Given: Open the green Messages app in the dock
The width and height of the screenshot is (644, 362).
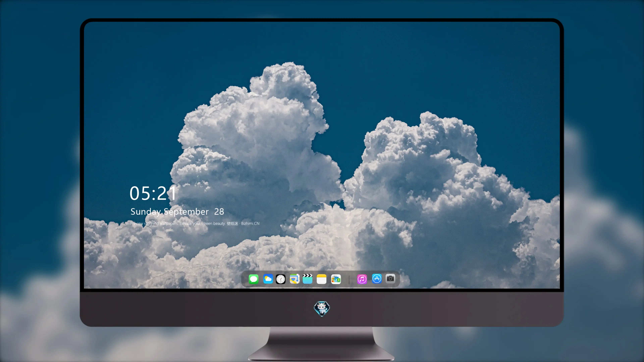Looking at the screenshot, I should 254,279.
